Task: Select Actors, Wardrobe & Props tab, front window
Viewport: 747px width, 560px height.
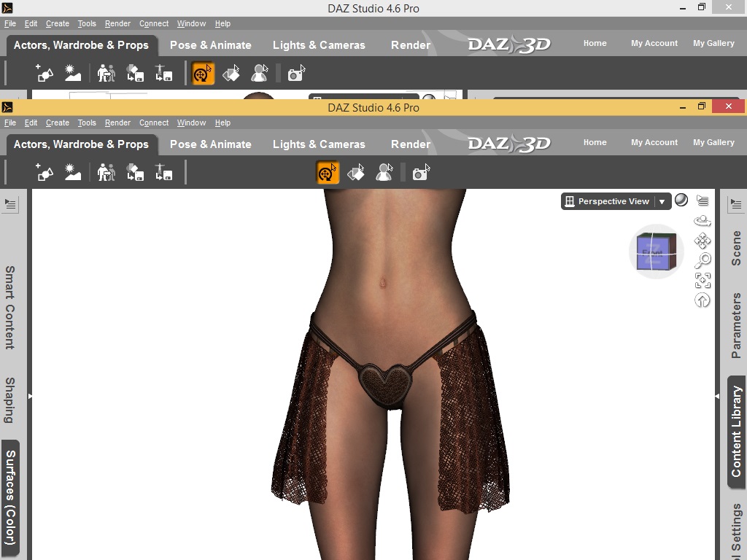Action: 82,144
